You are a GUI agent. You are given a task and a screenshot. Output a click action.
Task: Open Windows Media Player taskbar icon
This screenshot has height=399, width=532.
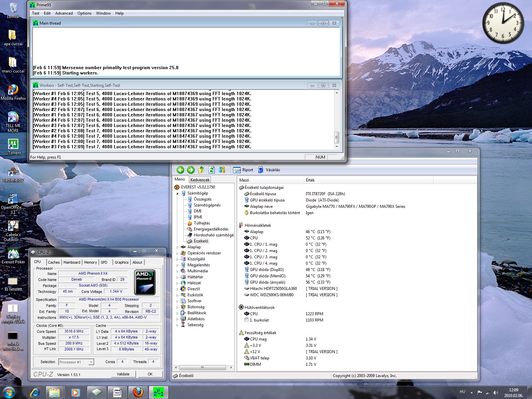pyautogui.click(x=75, y=392)
